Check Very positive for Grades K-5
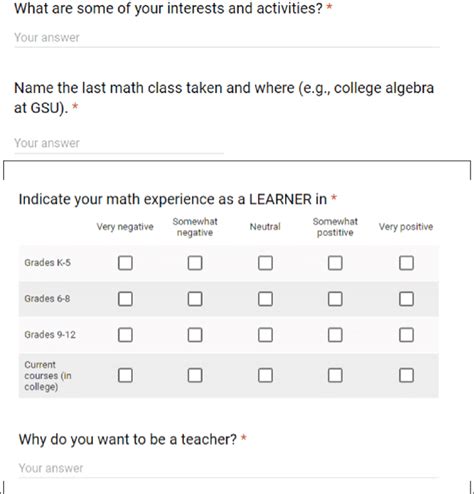The height and width of the screenshot is (494, 474). click(x=407, y=263)
